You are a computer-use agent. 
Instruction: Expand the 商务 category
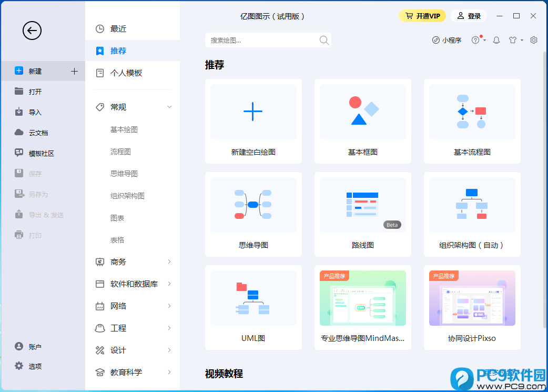click(x=169, y=262)
